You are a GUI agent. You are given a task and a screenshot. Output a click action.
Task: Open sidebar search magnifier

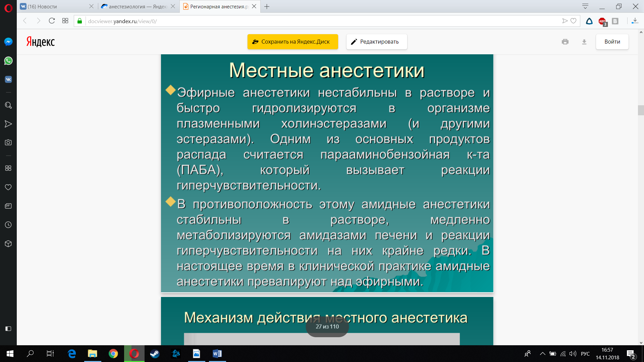pos(8,105)
